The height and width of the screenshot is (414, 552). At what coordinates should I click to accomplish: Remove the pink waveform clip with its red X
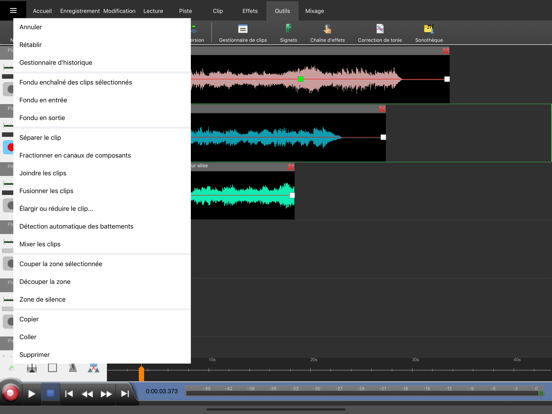point(446,51)
